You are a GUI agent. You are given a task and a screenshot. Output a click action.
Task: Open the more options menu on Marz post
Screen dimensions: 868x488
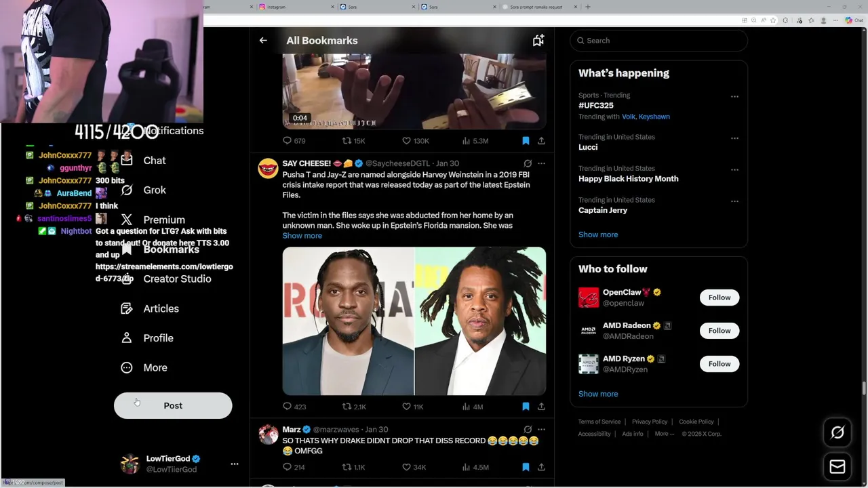(541, 430)
